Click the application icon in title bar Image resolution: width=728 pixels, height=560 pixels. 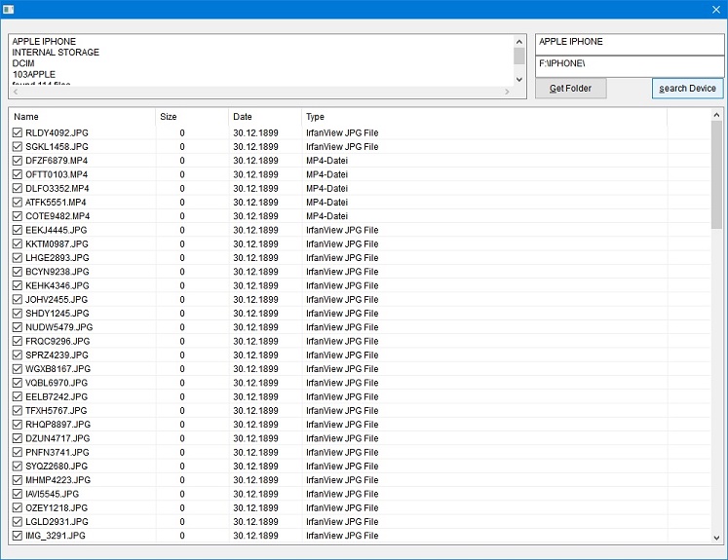coord(8,9)
